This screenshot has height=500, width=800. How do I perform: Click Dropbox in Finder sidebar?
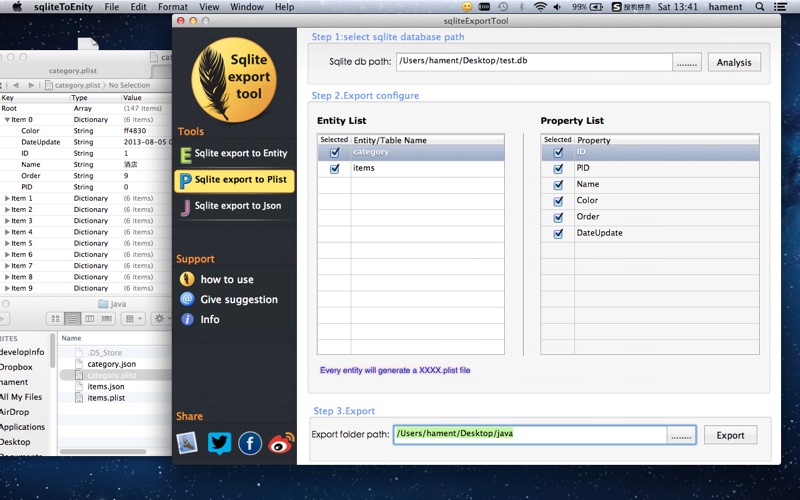[16, 367]
